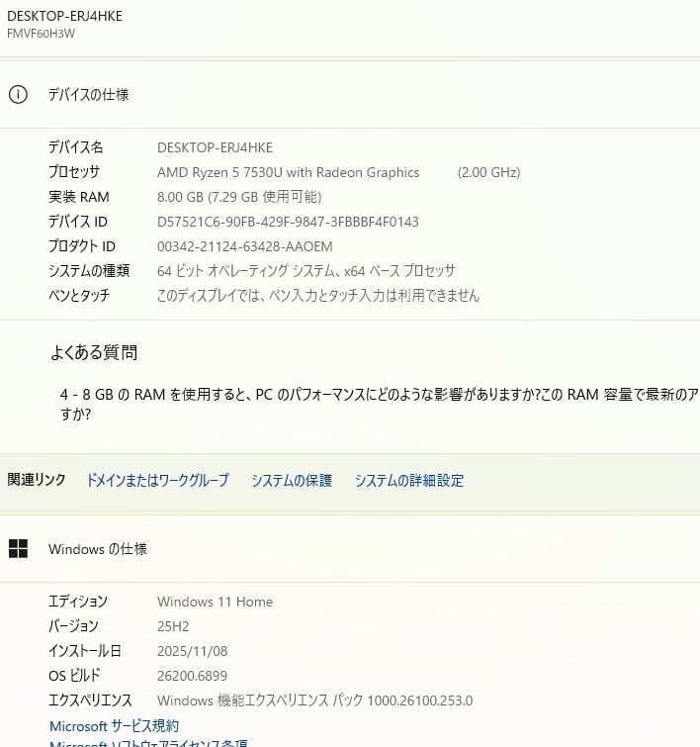The height and width of the screenshot is (747, 700).
Task: Open the システムの詳細設定 link
Action: pyautogui.click(x=409, y=480)
